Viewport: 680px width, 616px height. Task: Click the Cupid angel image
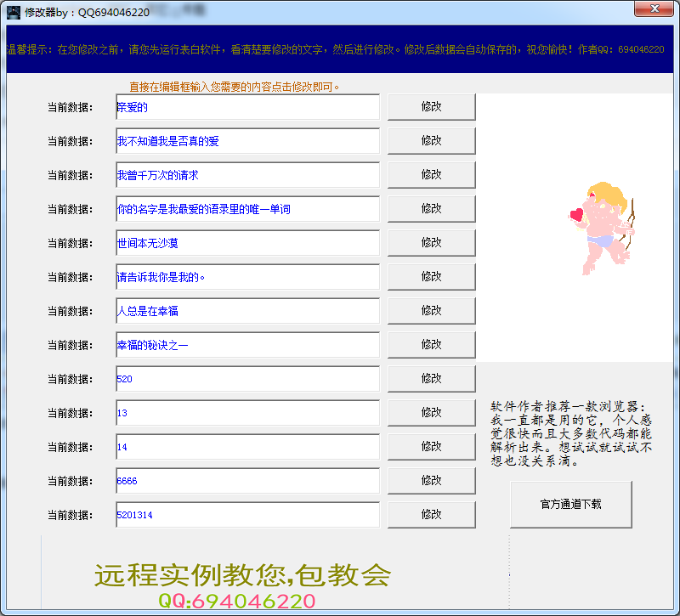603,229
